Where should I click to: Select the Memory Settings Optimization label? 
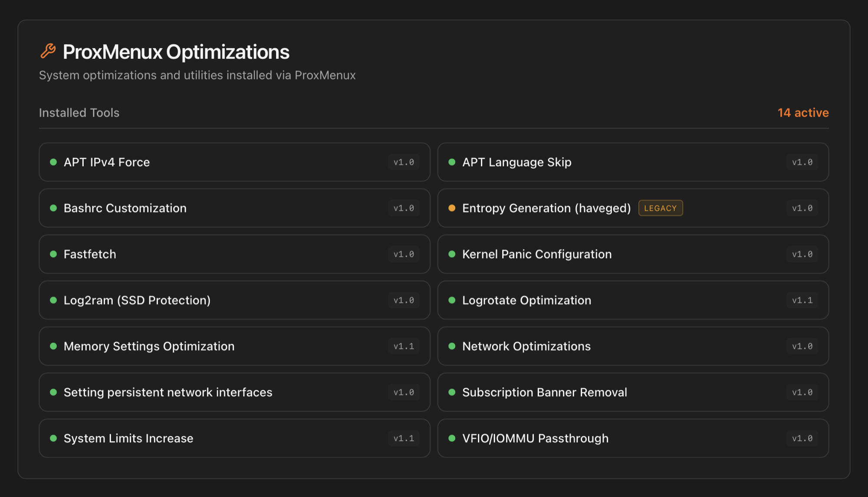point(149,346)
